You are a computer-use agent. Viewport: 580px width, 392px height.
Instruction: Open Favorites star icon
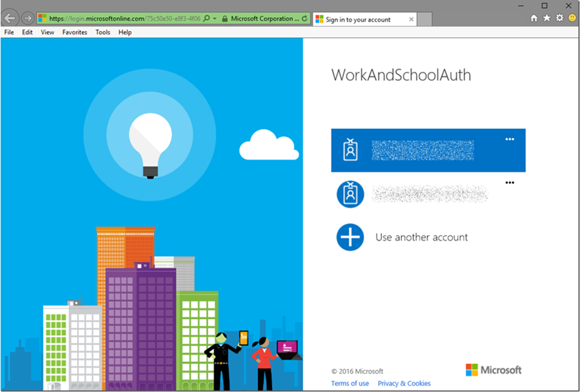click(x=547, y=18)
